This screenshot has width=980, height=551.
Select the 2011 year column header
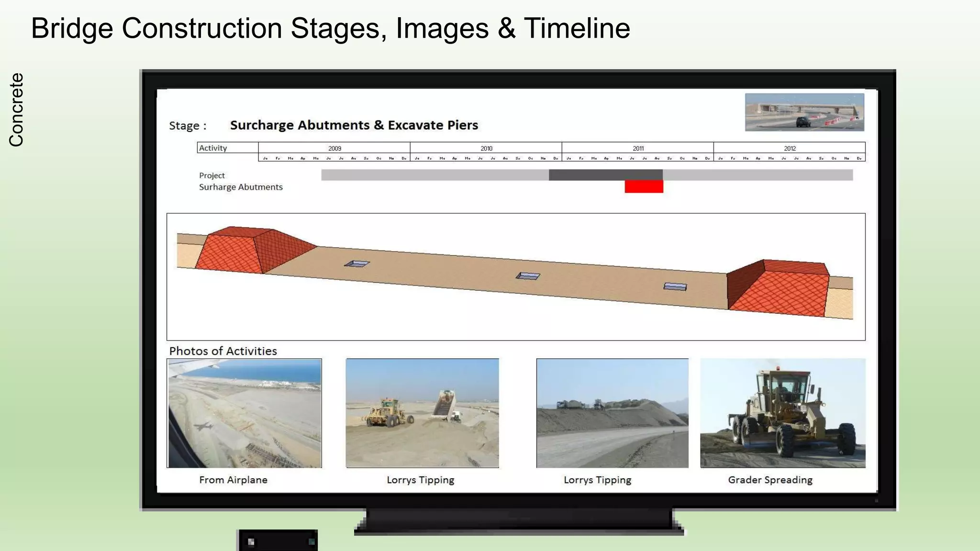(638, 148)
